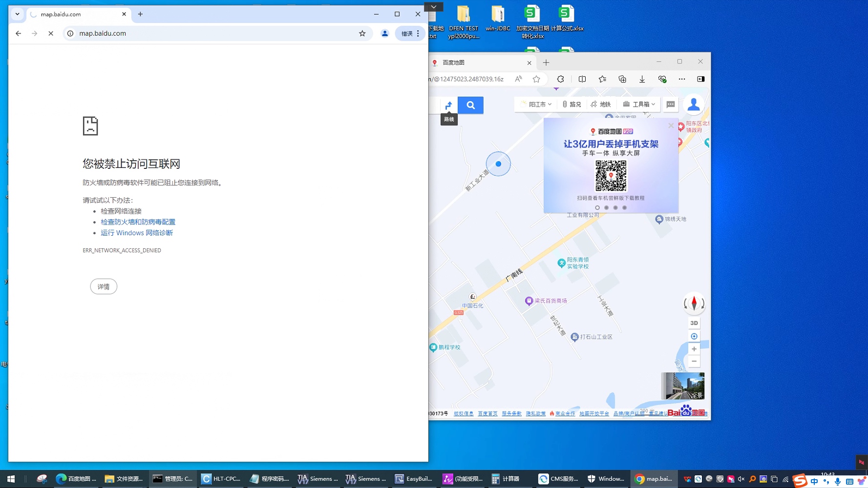Click the route directions icon in Baidu Map
Viewport: 868px width, 488px height.
tap(448, 105)
